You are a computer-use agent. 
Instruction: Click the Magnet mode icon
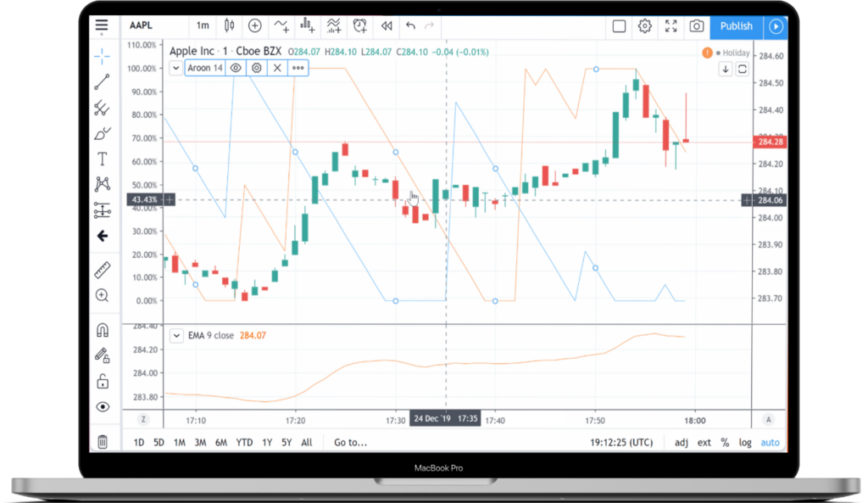point(103,330)
